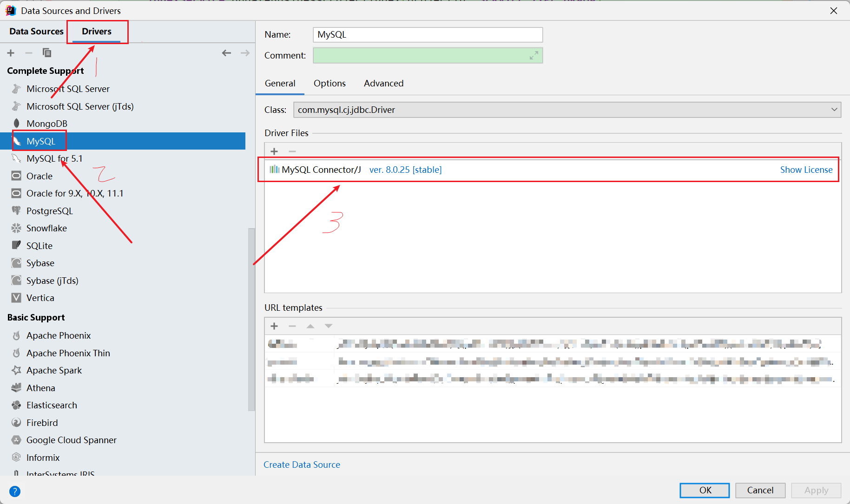
Task: Click the Remove driver minus icon
Action: coord(29,53)
